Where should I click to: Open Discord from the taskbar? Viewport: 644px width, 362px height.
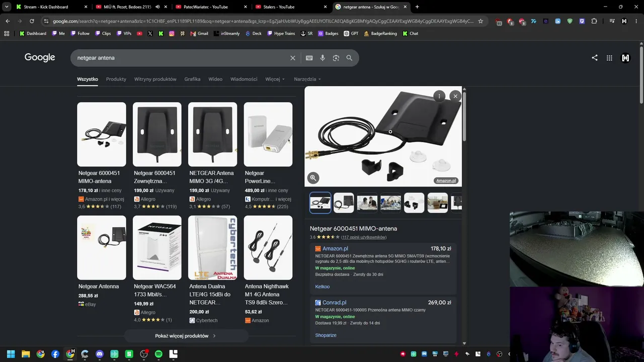pyautogui.click(x=100, y=354)
